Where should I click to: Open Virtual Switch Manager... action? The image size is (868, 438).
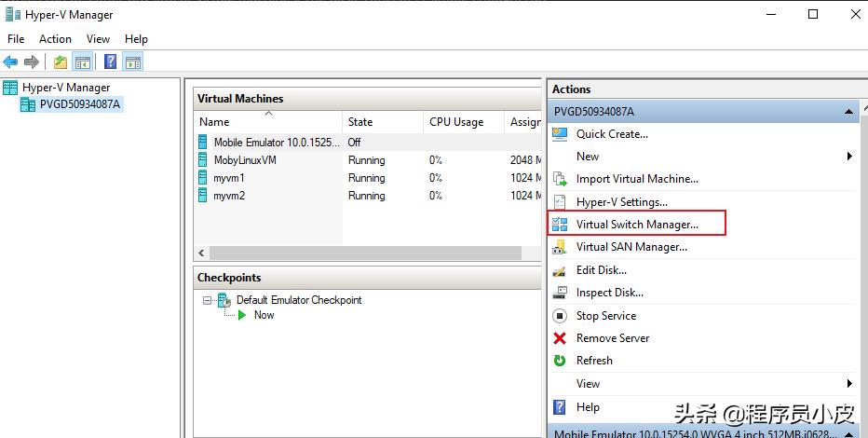pos(637,225)
